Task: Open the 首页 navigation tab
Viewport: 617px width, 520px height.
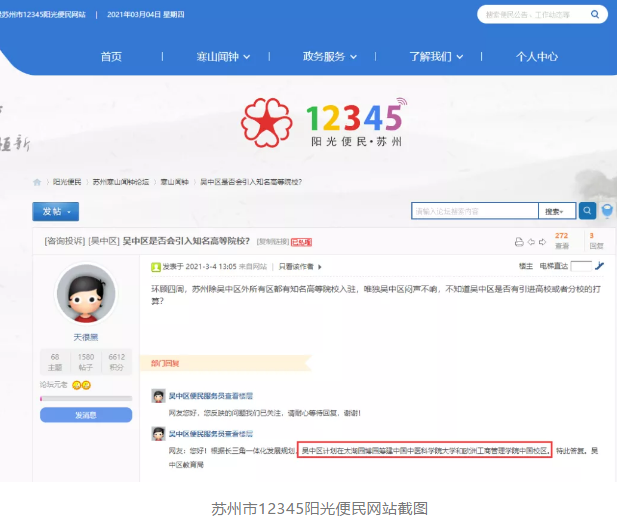Action: 111,56
